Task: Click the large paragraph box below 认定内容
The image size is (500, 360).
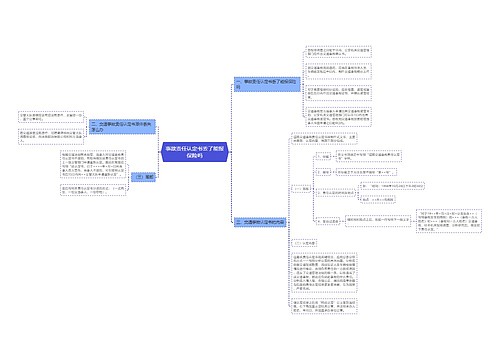Action: 324,274
